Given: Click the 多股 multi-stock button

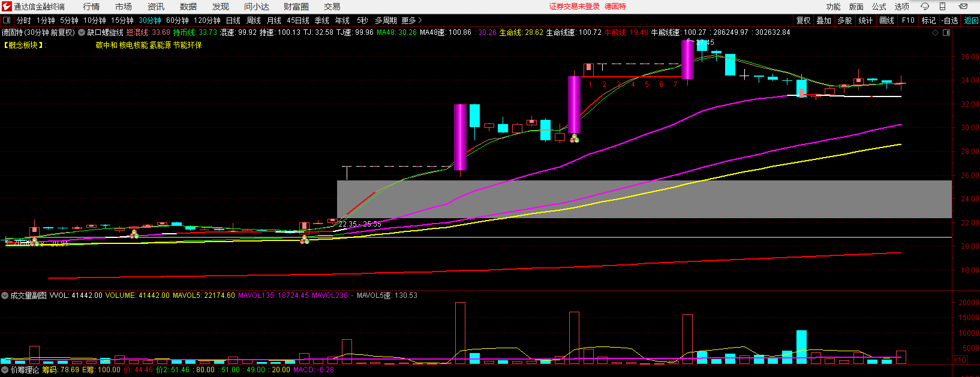Looking at the screenshot, I should [x=845, y=20].
